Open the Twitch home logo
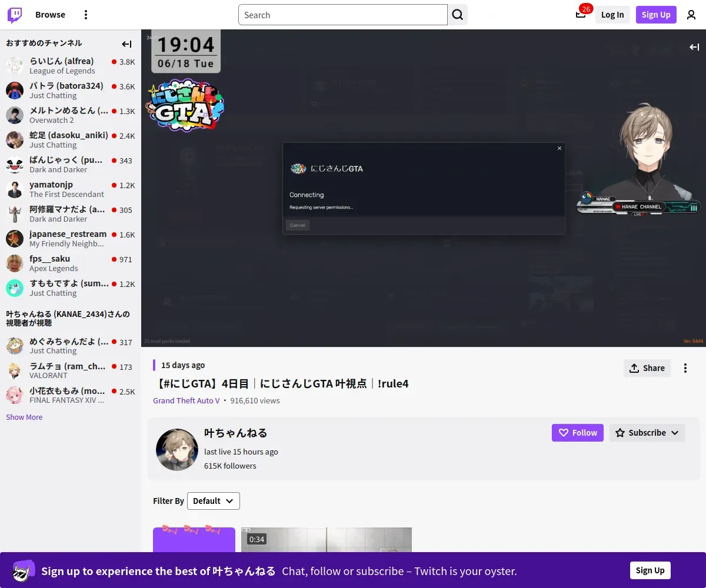This screenshot has width=706, height=588. pos(15,15)
